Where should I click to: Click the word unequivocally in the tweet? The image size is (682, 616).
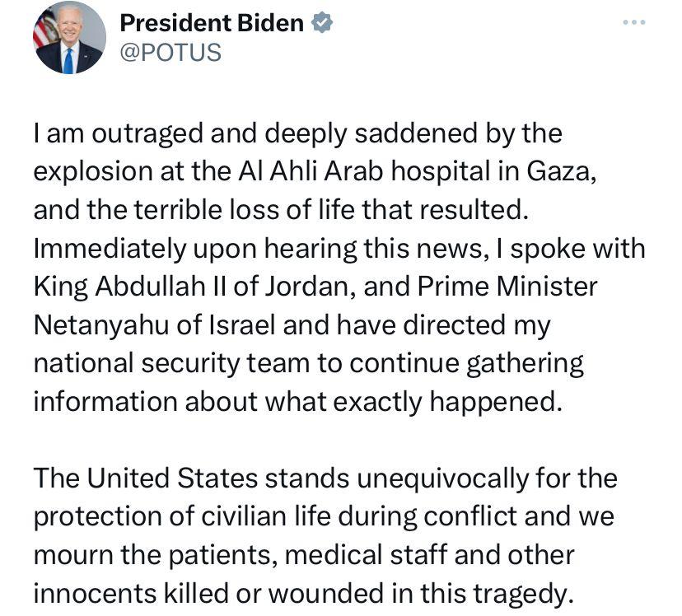pyautogui.click(x=442, y=478)
